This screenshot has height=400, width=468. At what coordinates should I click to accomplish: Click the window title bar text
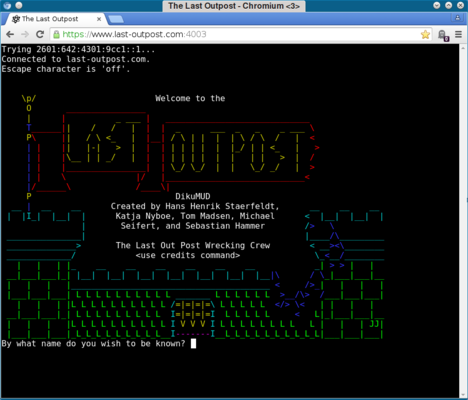pos(234,6)
